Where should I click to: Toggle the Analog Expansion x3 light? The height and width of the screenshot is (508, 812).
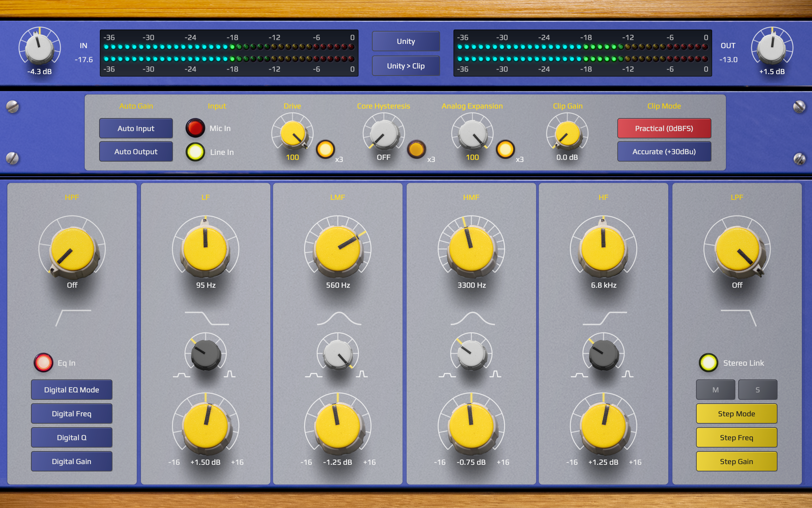(x=505, y=149)
